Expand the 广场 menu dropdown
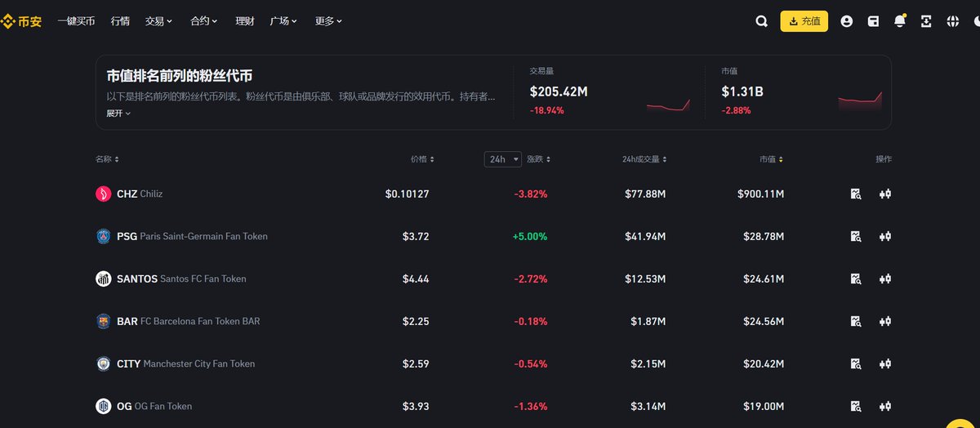This screenshot has height=428, width=980. pos(283,21)
